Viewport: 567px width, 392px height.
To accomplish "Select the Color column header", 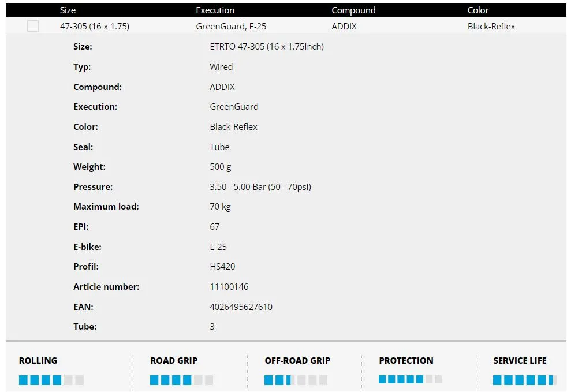I will (x=478, y=10).
